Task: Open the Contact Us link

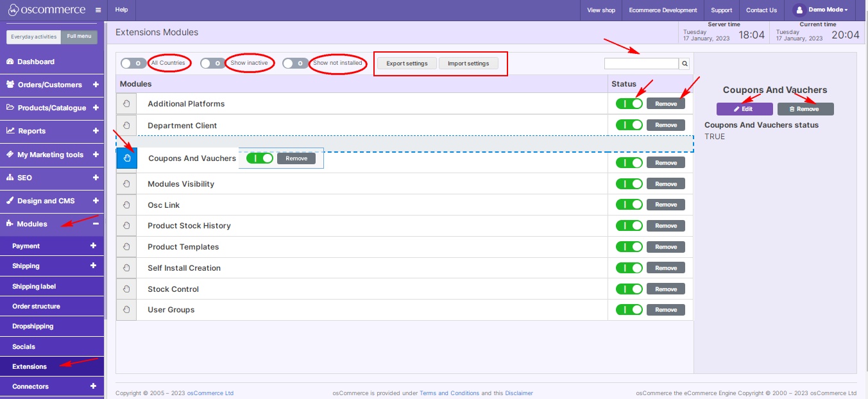Action: pos(762,10)
